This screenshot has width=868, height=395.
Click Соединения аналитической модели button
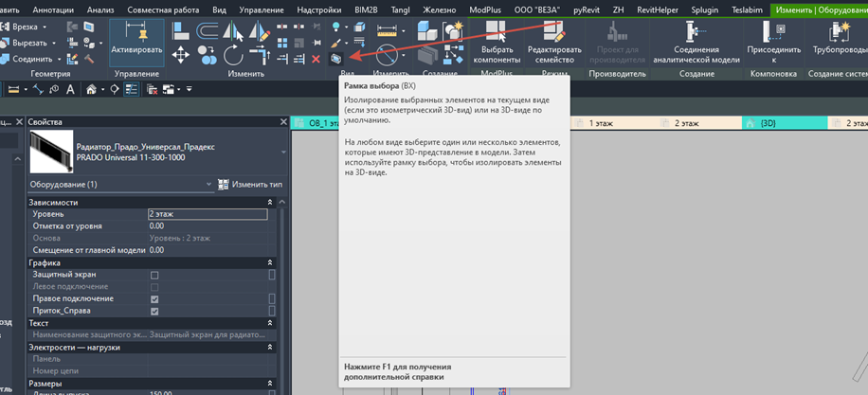696,43
